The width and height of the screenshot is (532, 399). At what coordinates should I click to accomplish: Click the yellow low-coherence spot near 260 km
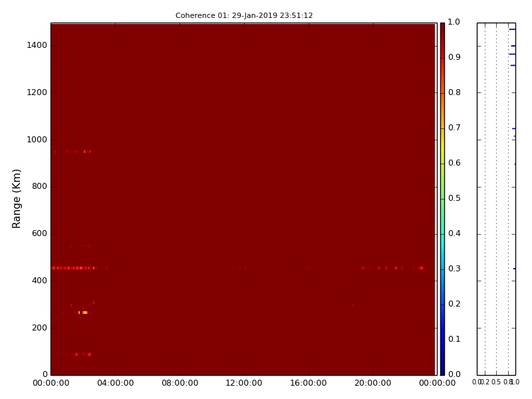pos(84,313)
